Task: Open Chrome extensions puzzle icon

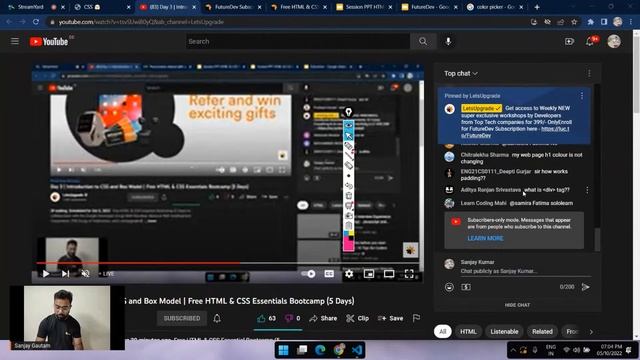Action: tap(591, 22)
